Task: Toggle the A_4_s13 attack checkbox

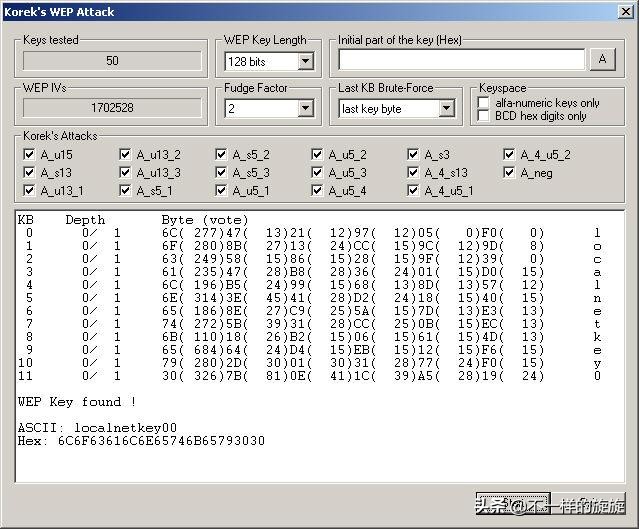Action: coord(413,173)
